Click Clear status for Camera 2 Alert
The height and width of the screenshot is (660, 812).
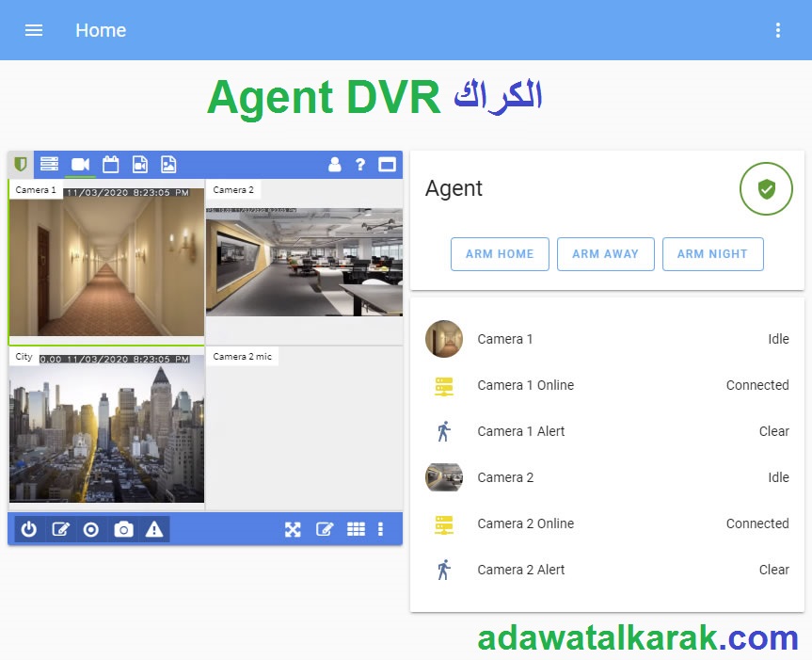(774, 570)
